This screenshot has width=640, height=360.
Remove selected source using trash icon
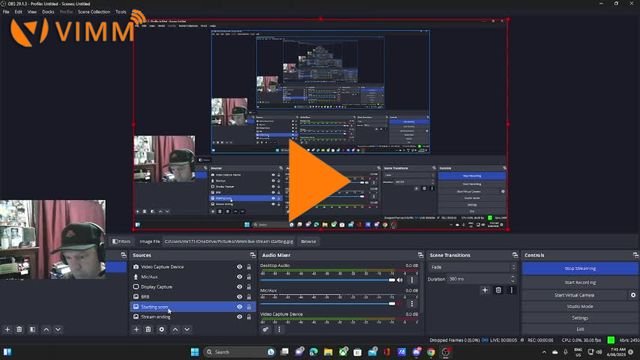(x=149, y=329)
